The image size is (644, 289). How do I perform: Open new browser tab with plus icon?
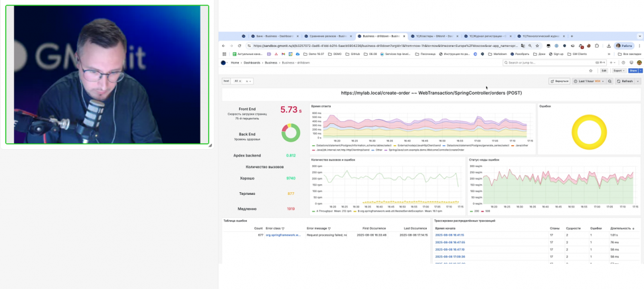click(572, 36)
